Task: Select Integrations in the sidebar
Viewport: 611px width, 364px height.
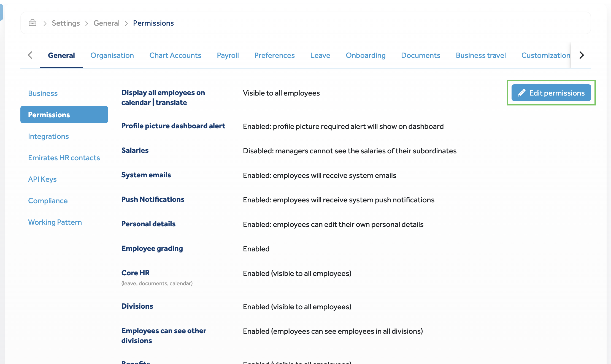Action: tap(48, 136)
